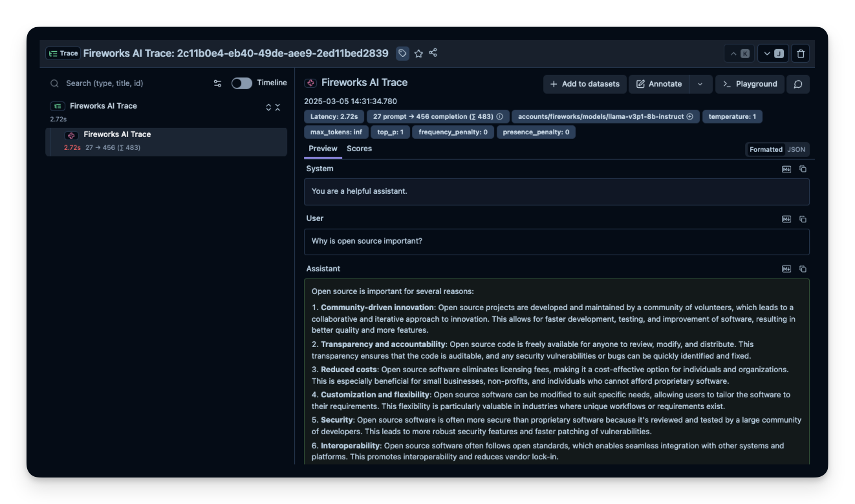Open the comments speech bubble icon

(798, 84)
